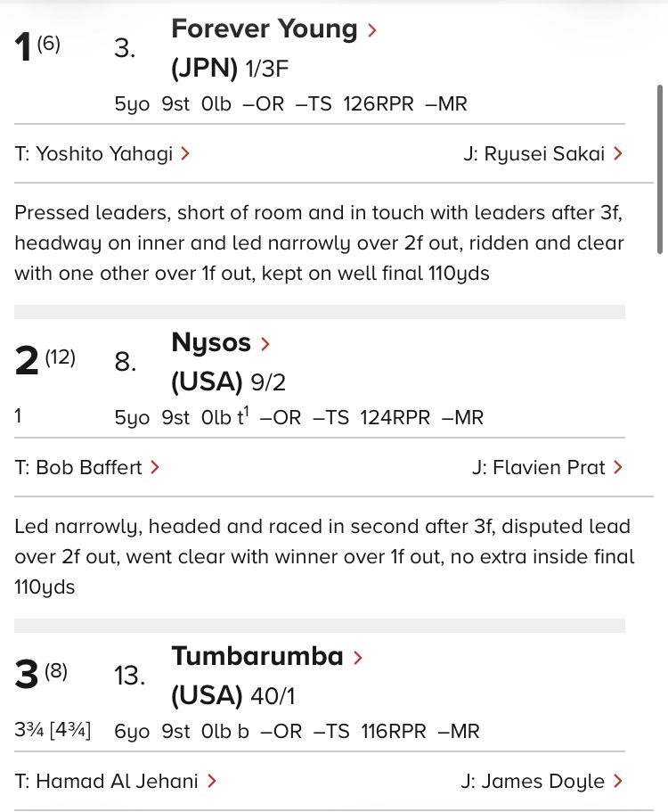Image resolution: width=668 pixels, height=812 pixels.
Task: Tap the 9/2 odds for Nysos
Action: click(x=269, y=381)
